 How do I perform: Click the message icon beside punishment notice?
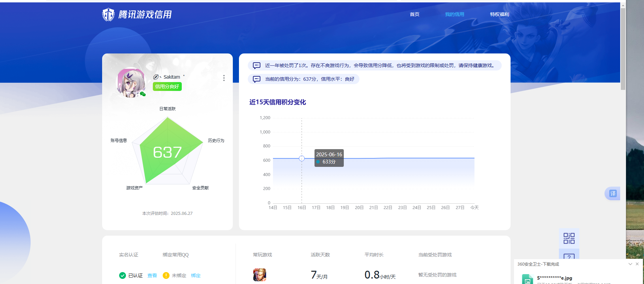257,65
